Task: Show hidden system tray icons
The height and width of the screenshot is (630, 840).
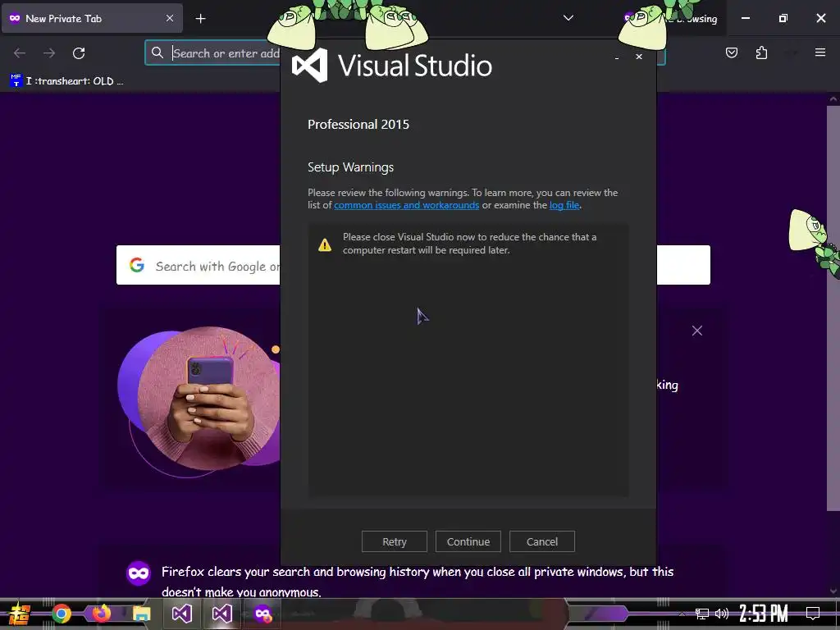Action: [x=682, y=614]
